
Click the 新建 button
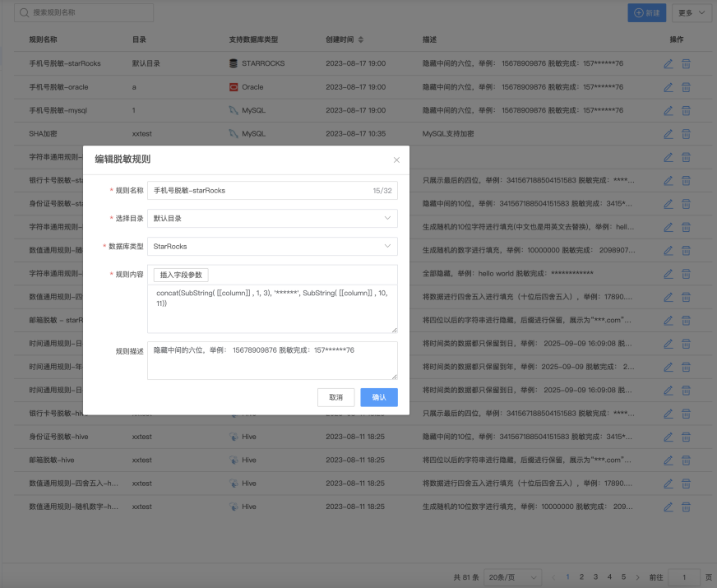(x=646, y=13)
